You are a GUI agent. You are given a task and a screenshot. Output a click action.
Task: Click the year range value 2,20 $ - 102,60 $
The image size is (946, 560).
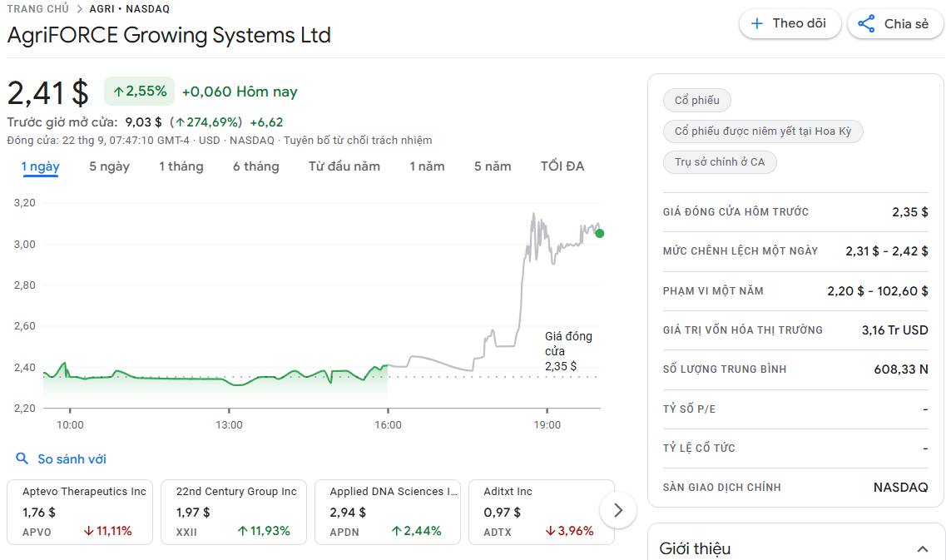click(x=878, y=291)
